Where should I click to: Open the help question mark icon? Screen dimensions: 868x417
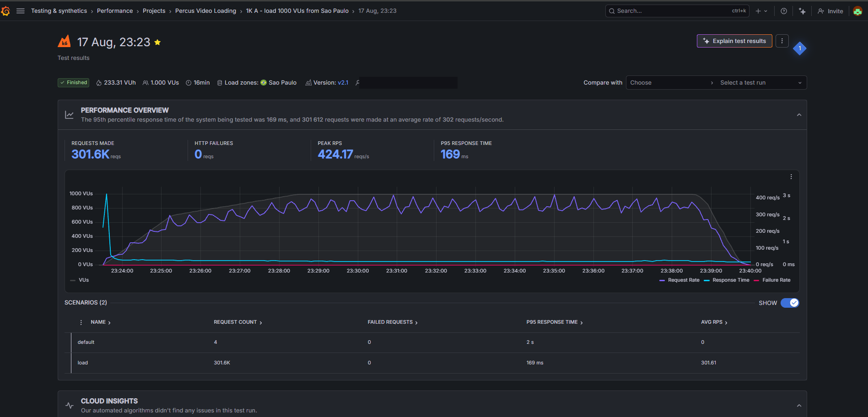(784, 11)
